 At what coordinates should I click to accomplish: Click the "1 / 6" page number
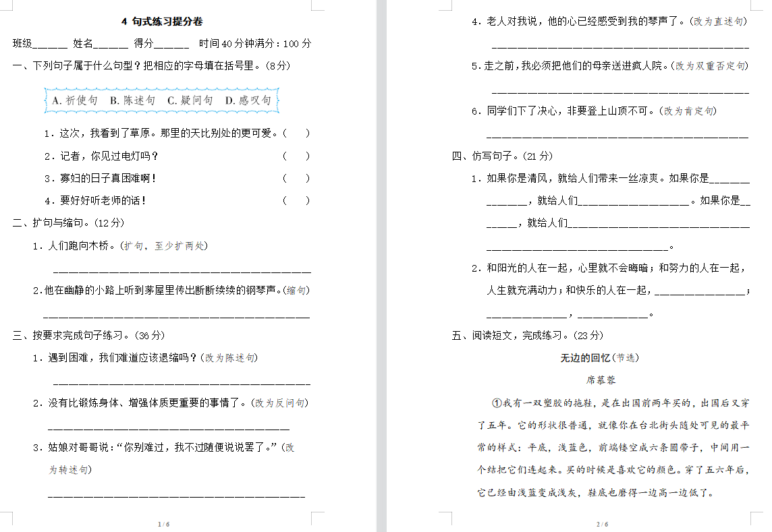pos(163,524)
